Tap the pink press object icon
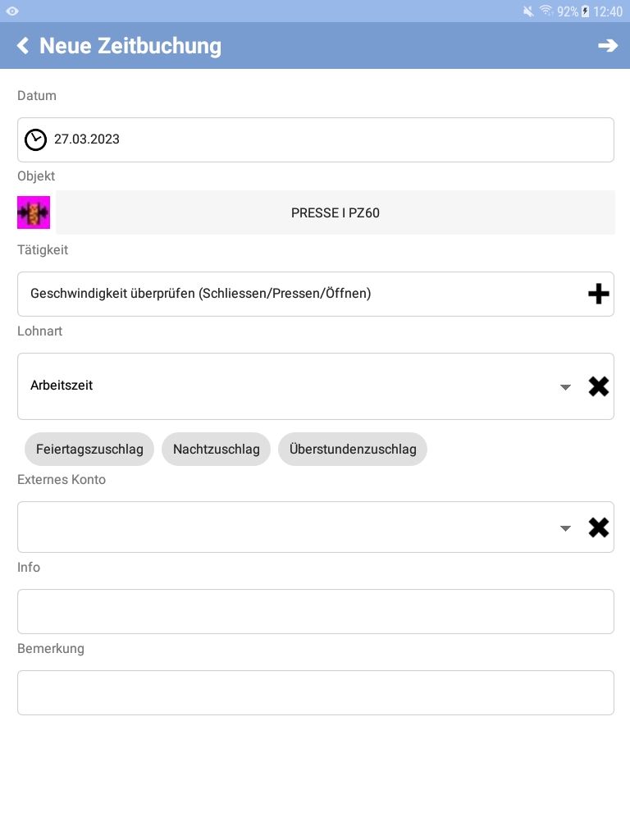The image size is (630, 840). click(x=34, y=212)
